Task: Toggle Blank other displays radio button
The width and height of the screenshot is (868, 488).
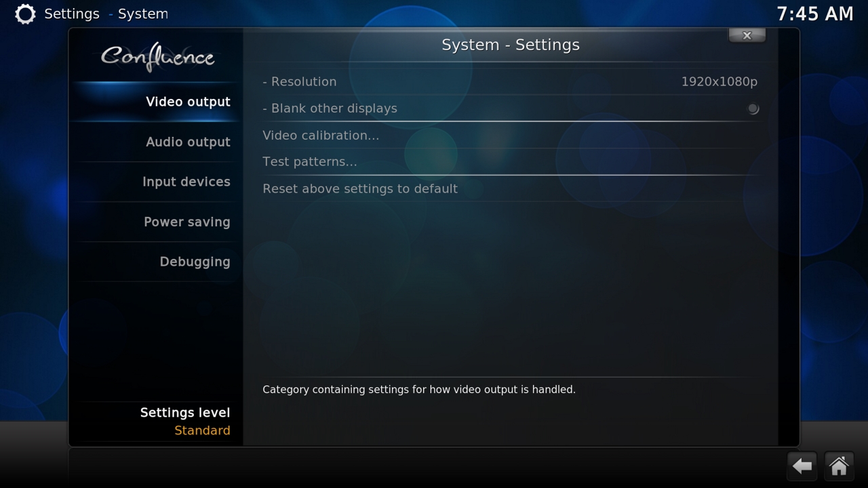Action: click(x=753, y=108)
